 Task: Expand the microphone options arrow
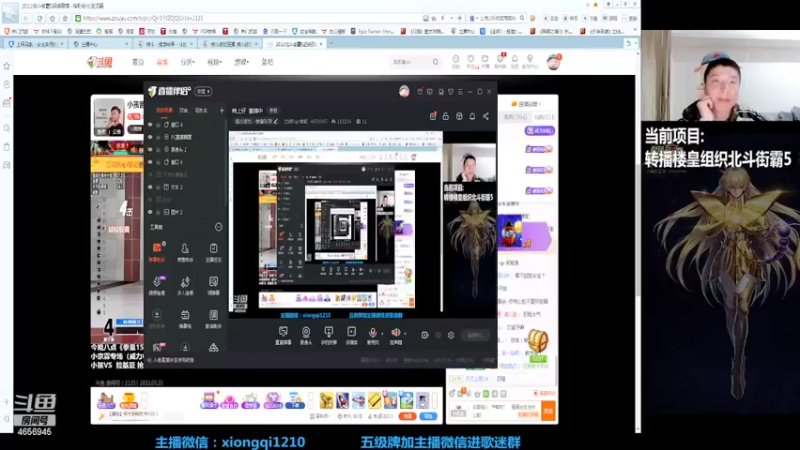[382, 334]
